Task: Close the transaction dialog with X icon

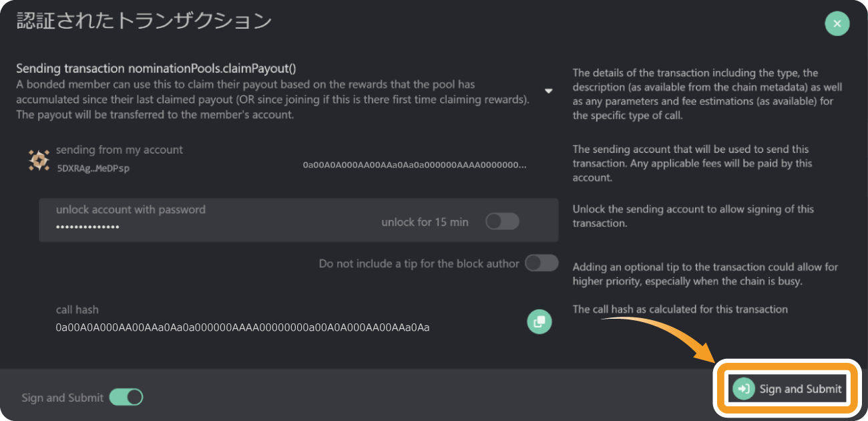Action: coord(837,24)
